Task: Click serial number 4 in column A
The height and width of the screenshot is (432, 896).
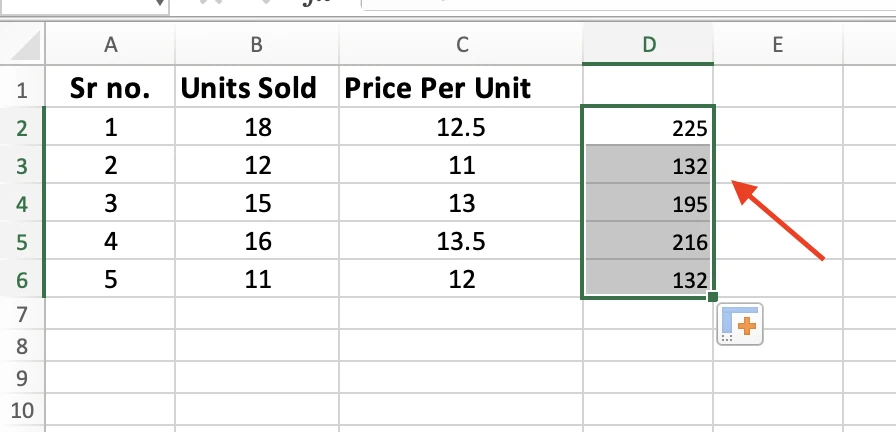Action: click(110, 242)
